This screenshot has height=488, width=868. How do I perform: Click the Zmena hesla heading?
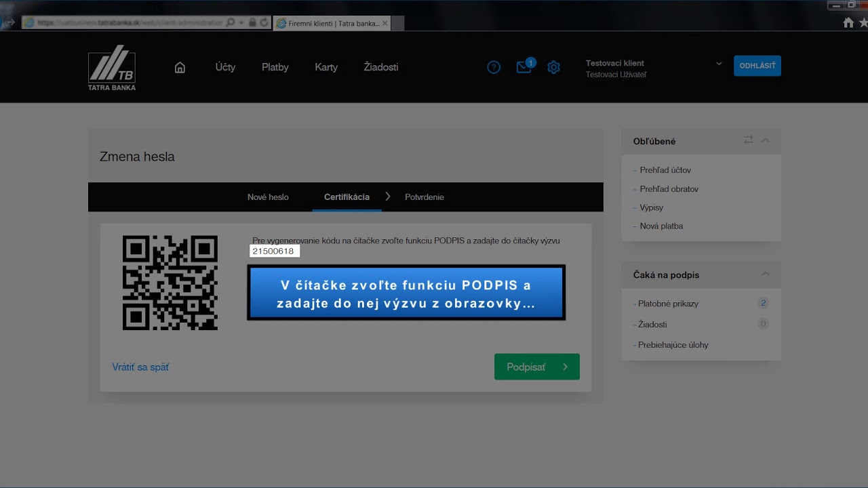137,157
